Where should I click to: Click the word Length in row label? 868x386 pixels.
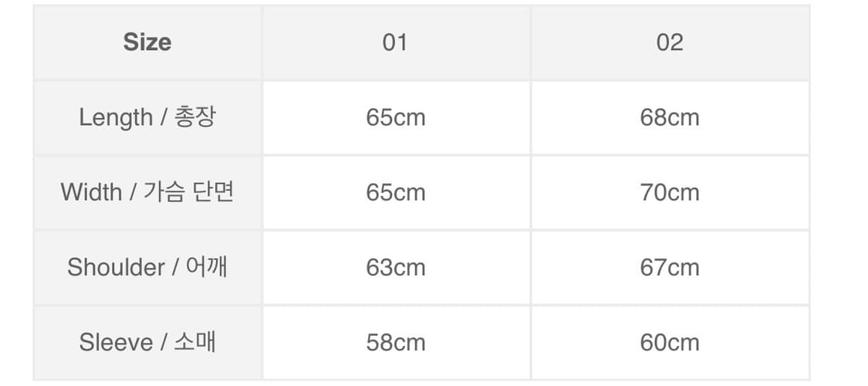click(116, 117)
